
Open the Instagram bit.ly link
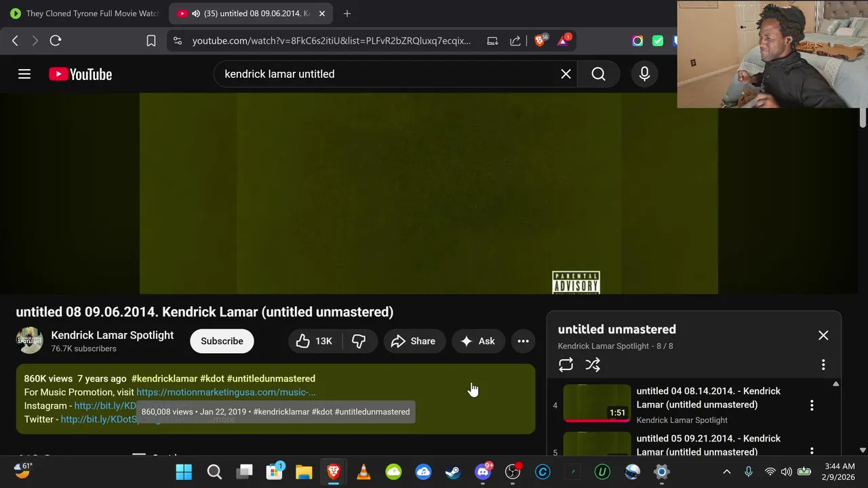[105, 405]
